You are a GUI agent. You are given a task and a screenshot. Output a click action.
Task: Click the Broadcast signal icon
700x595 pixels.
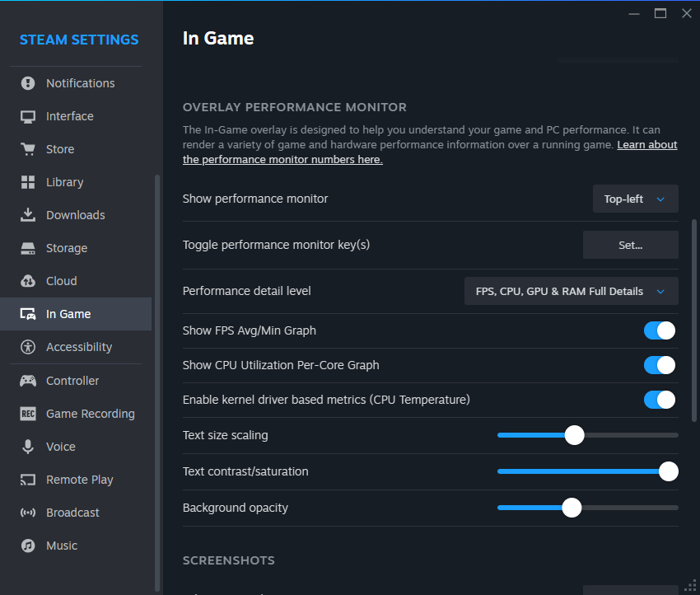coord(28,513)
